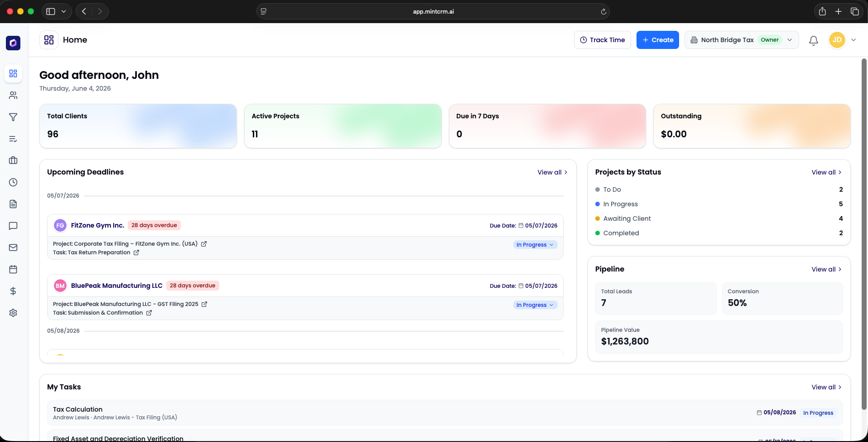
Task: Open the clock time tracking sidebar icon
Action: point(13,182)
